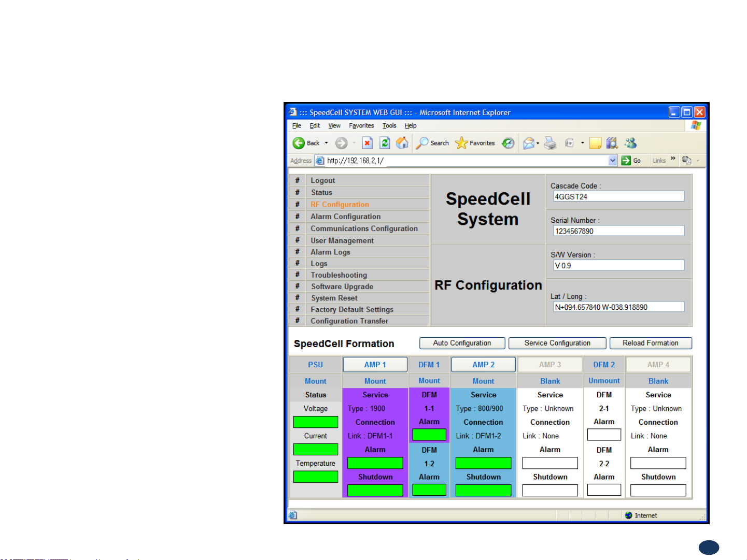Click the greyed AMP 3 button
This screenshot has width=747, height=560.
coord(550,365)
